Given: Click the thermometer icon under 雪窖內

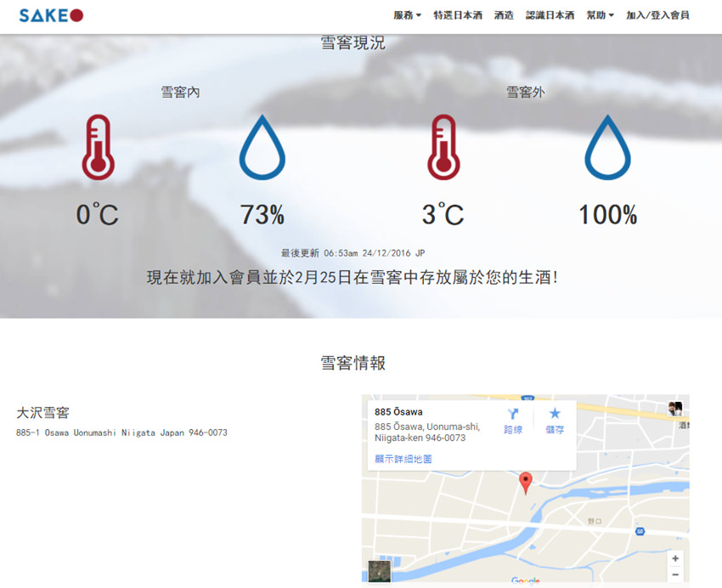Looking at the screenshot, I should [98, 147].
